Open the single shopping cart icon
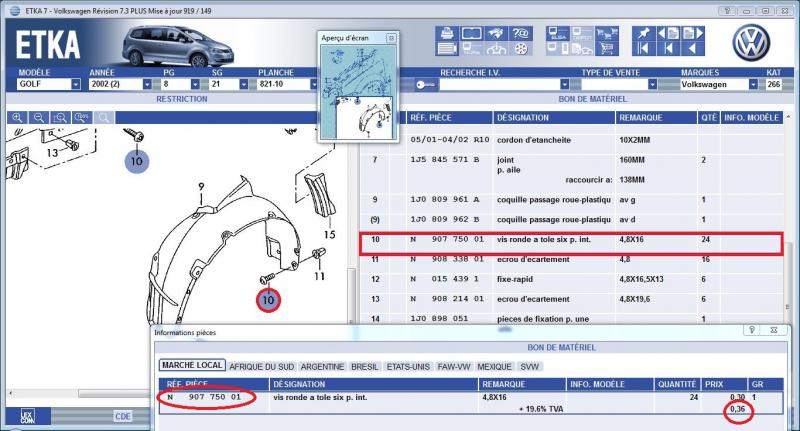800x431 pixels. pos(606,49)
